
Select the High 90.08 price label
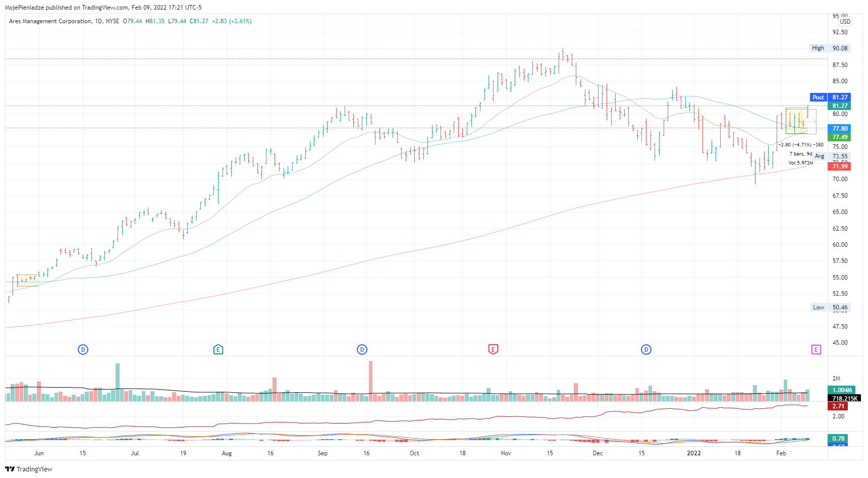coord(830,48)
